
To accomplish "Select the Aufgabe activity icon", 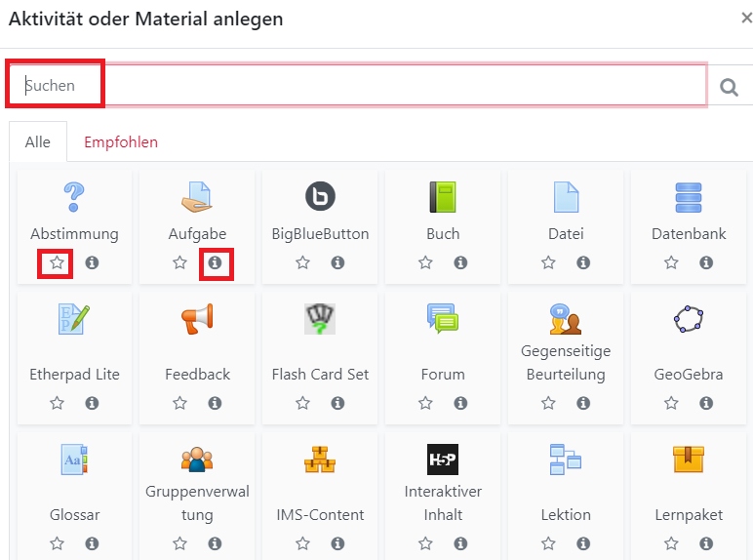I will (197, 197).
